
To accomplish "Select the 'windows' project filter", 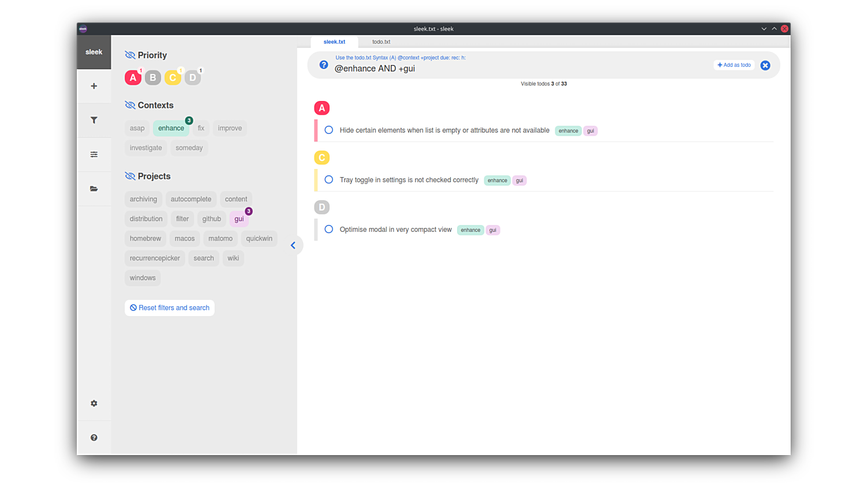I will pyautogui.click(x=143, y=277).
